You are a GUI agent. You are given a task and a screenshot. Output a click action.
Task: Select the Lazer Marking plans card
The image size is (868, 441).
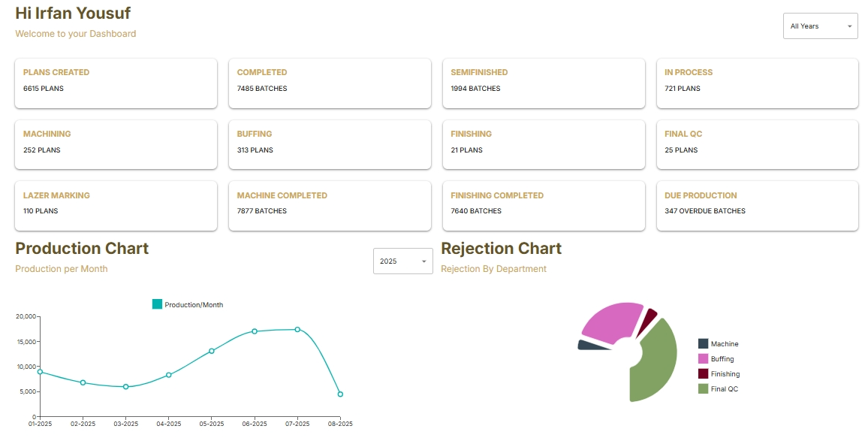116,206
